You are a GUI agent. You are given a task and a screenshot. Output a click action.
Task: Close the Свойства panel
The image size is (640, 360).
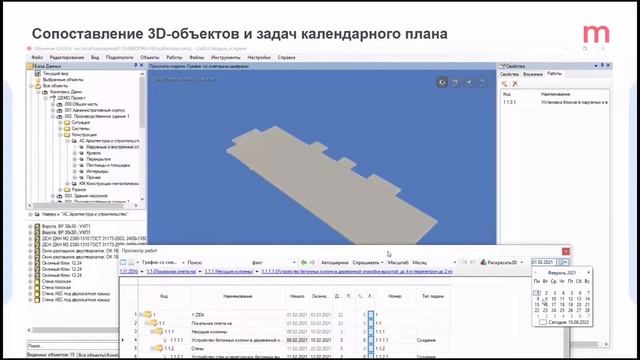click(x=608, y=65)
